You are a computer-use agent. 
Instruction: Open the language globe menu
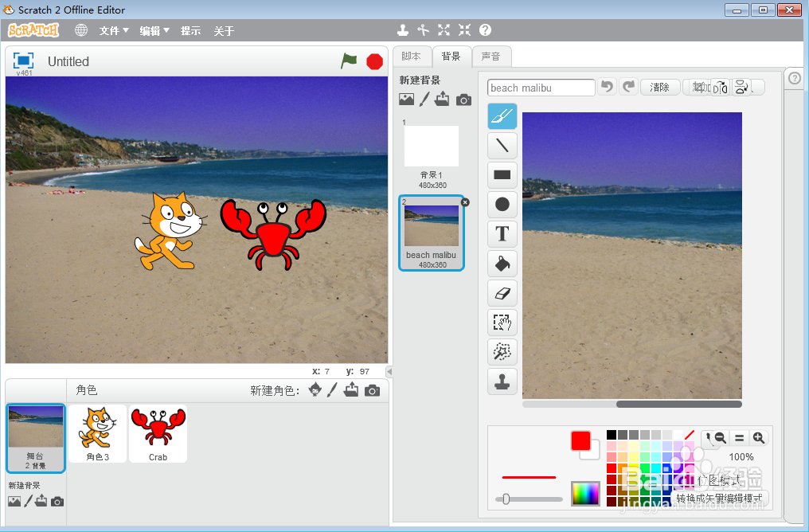click(81, 30)
